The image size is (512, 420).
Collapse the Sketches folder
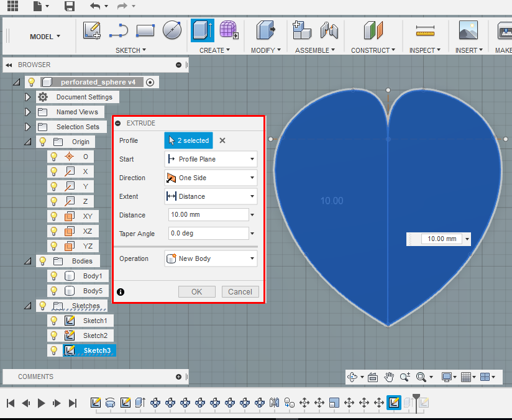coord(28,306)
